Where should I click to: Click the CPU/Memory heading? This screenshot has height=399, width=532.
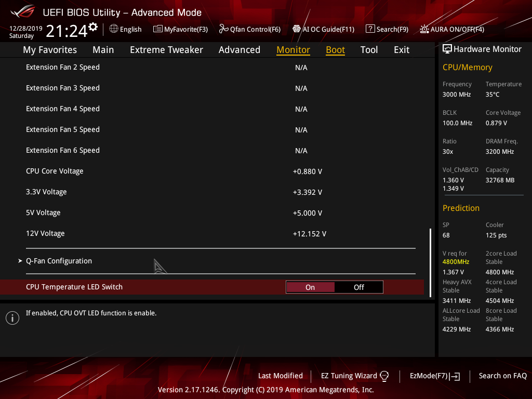[467, 67]
